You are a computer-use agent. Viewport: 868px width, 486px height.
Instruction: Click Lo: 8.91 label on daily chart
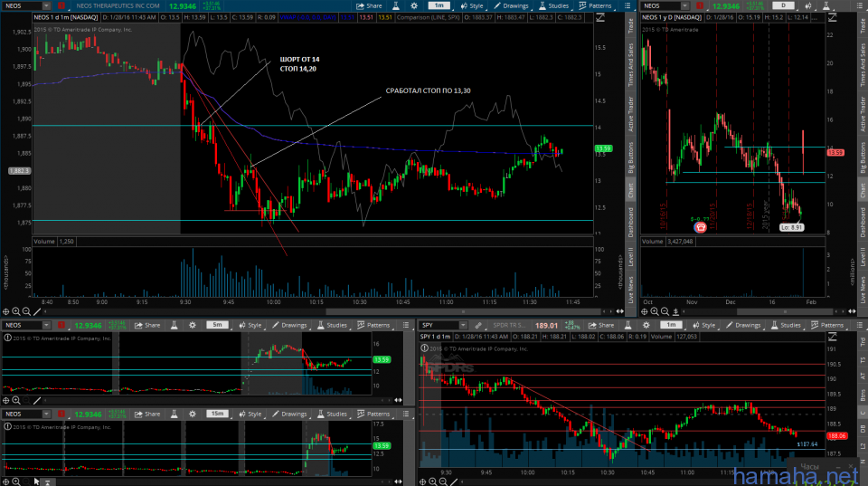[x=792, y=227]
